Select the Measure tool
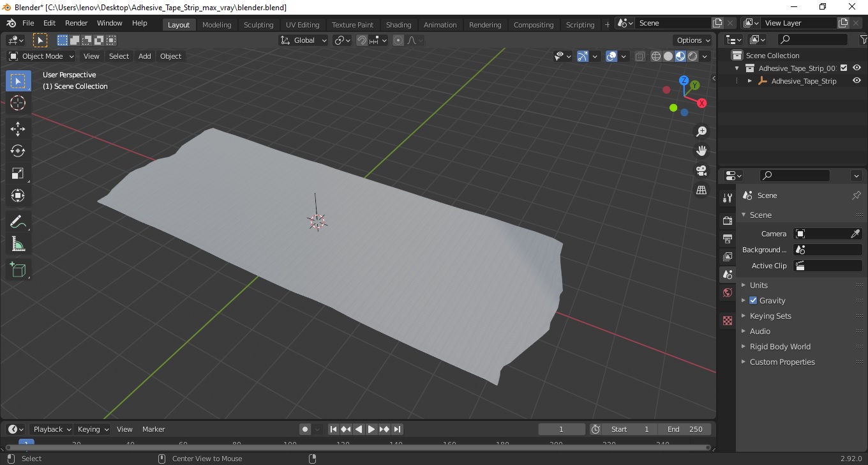This screenshot has height=465, width=868. pyautogui.click(x=18, y=244)
